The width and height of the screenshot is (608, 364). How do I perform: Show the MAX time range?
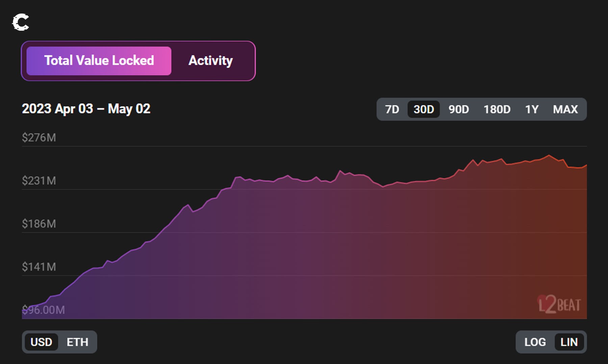click(565, 109)
